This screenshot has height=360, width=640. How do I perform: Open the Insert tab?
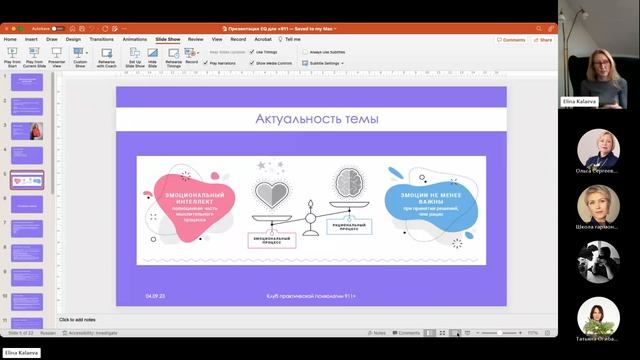[x=31, y=39]
